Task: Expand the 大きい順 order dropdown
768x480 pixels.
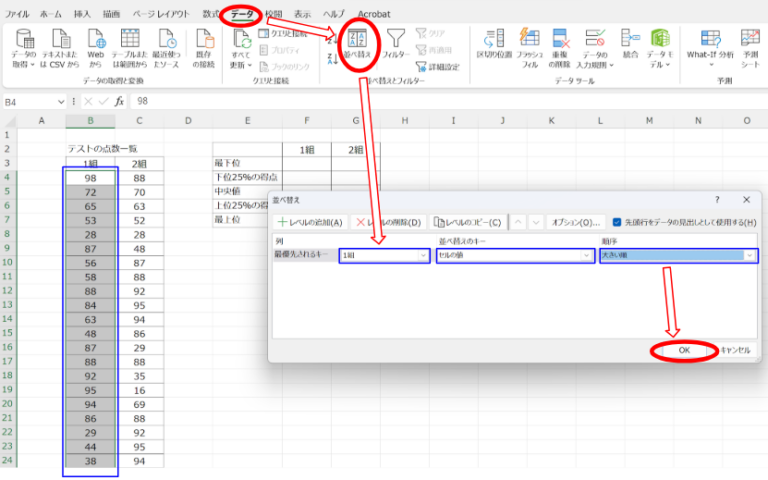Action: [750, 256]
